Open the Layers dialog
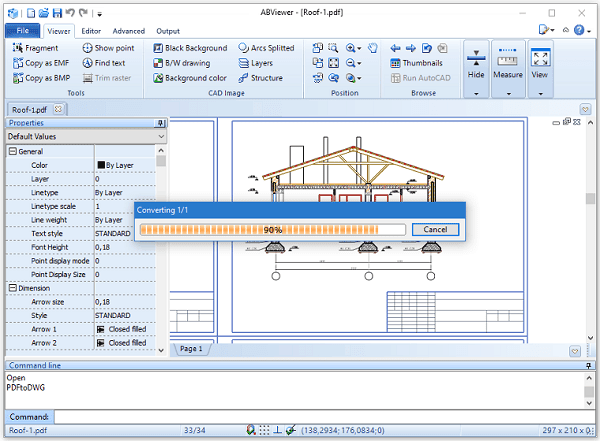600x441 pixels. [256, 63]
